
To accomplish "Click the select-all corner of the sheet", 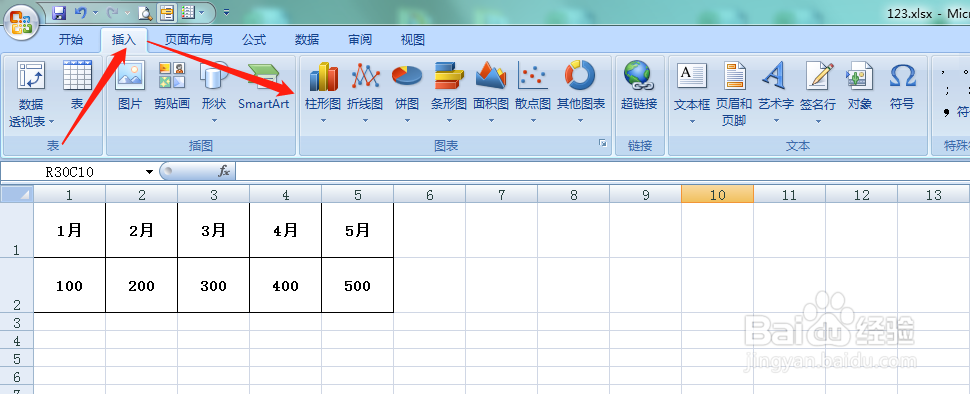I will [17, 194].
